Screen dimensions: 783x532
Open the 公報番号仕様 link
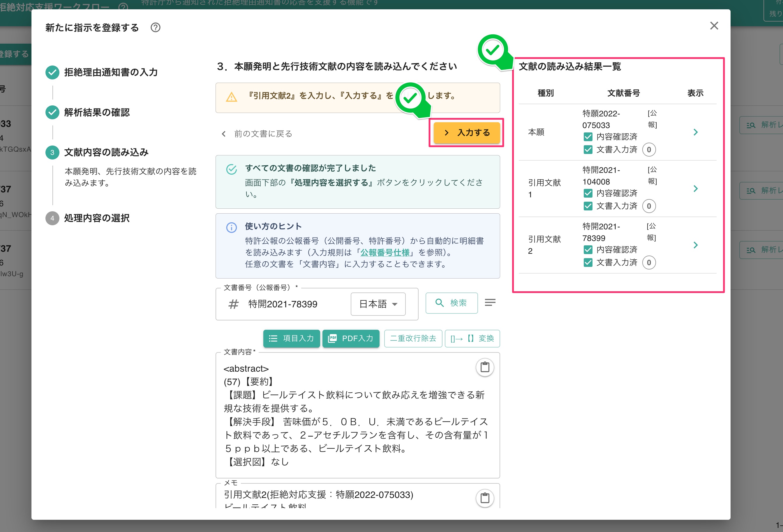(x=385, y=253)
